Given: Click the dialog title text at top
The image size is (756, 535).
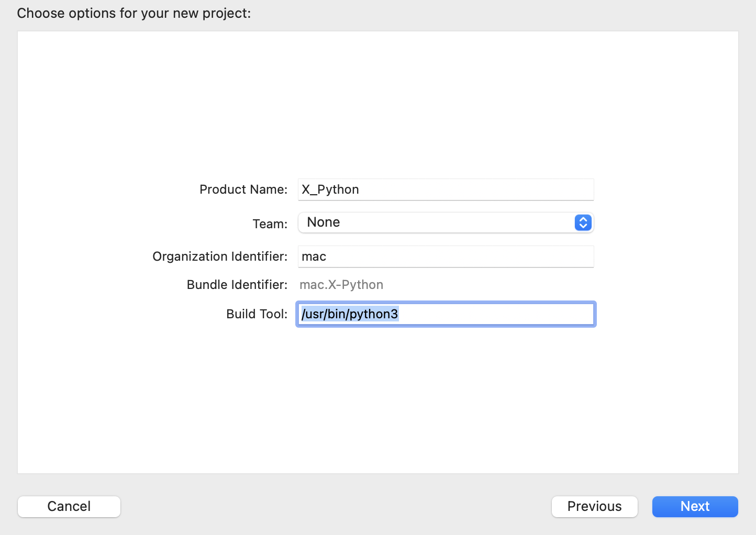Looking at the screenshot, I should coord(134,13).
